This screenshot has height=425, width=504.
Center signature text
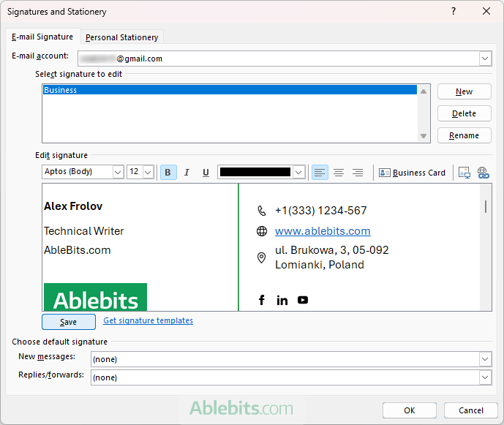click(339, 173)
